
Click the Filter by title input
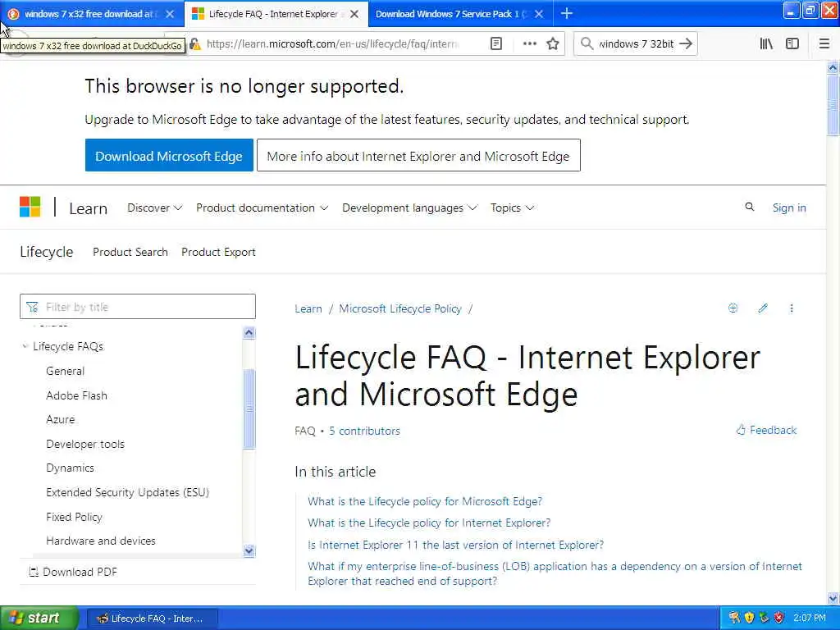tap(138, 307)
